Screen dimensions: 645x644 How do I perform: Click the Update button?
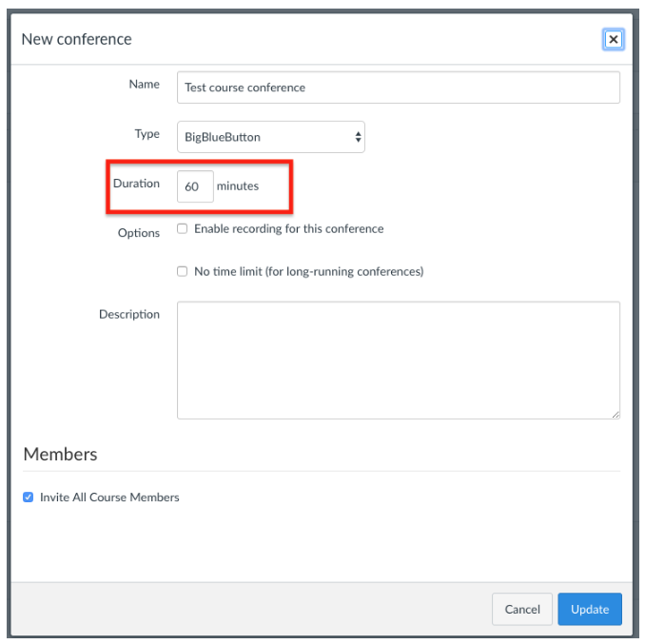(590, 609)
